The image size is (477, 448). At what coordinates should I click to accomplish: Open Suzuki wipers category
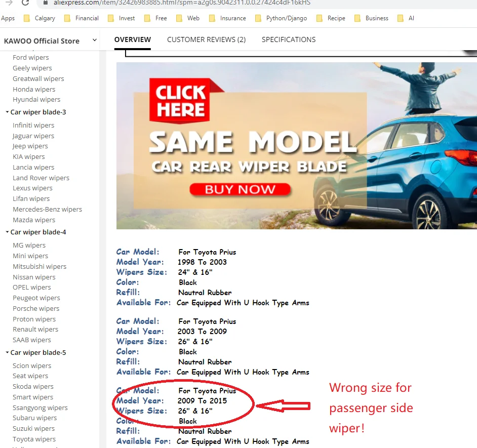pos(34,429)
